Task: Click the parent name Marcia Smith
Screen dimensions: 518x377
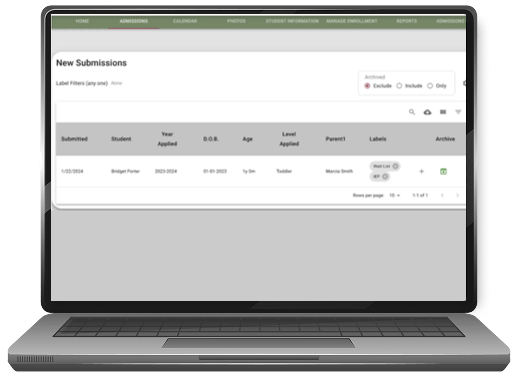Action: [x=339, y=171]
